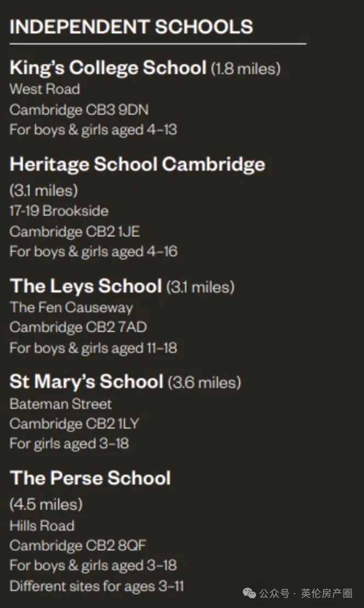The height and width of the screenshot is (608, 364).
Task: Click the 17-19 Brookside address
Action: (x=59, y=211)
